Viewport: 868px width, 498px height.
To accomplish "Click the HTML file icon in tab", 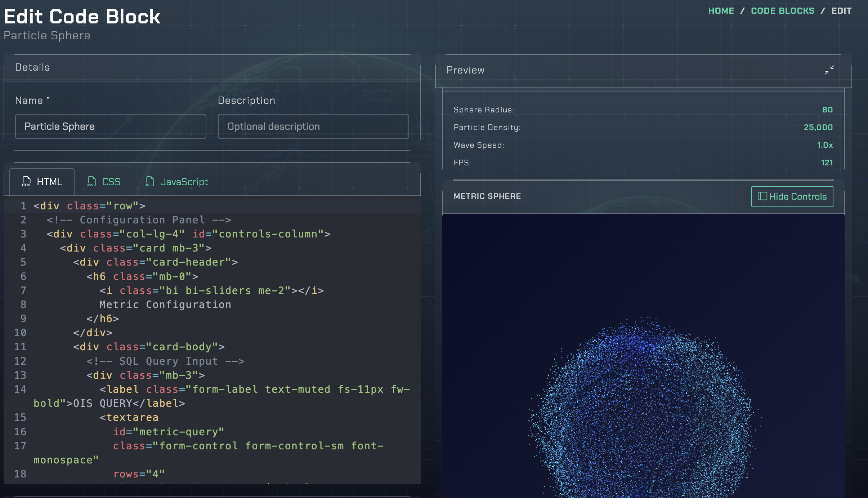I will (x=27, y=182).
